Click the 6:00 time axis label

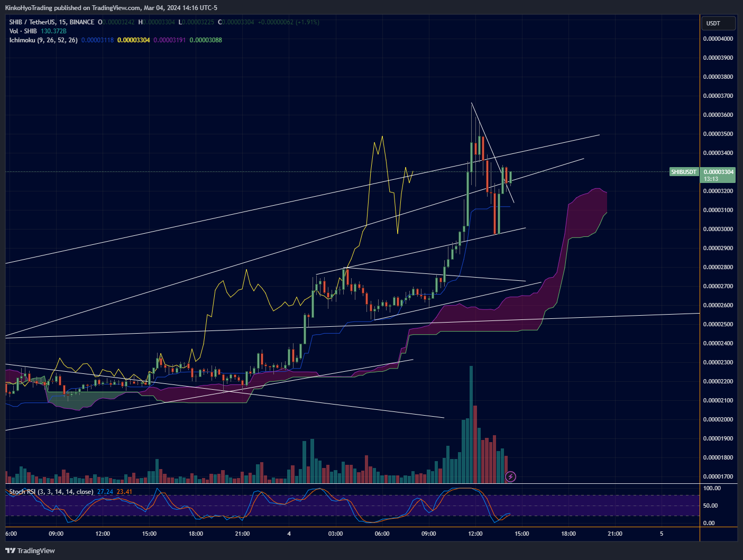[11, 534]
